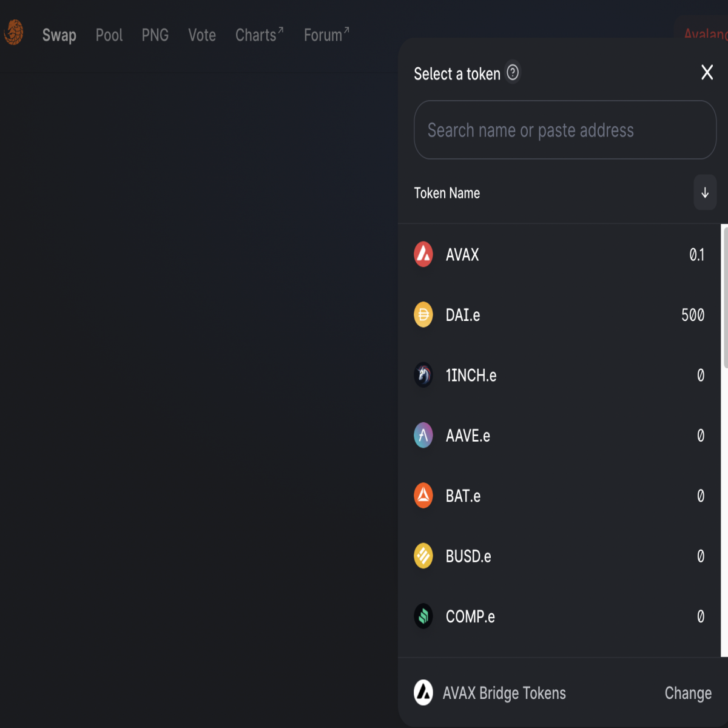Toggle token sort order arrow
The width and height of the screenshot is (728, 728).
pyautogui.click(x=705, y=193)
